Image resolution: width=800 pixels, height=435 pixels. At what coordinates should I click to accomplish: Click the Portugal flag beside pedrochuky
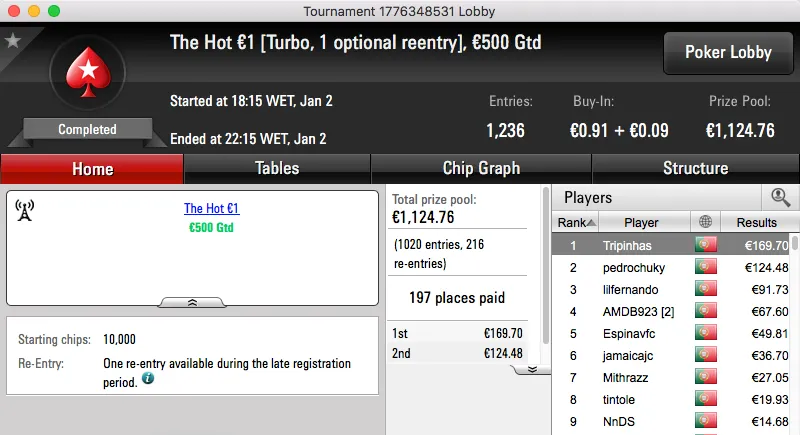click(x=708, y=267)
